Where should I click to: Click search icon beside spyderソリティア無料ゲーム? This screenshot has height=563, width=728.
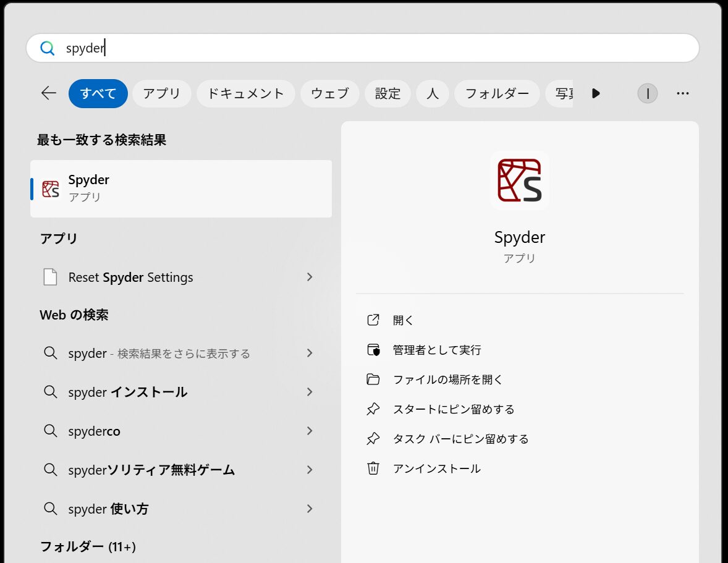(x=50, y=470)
